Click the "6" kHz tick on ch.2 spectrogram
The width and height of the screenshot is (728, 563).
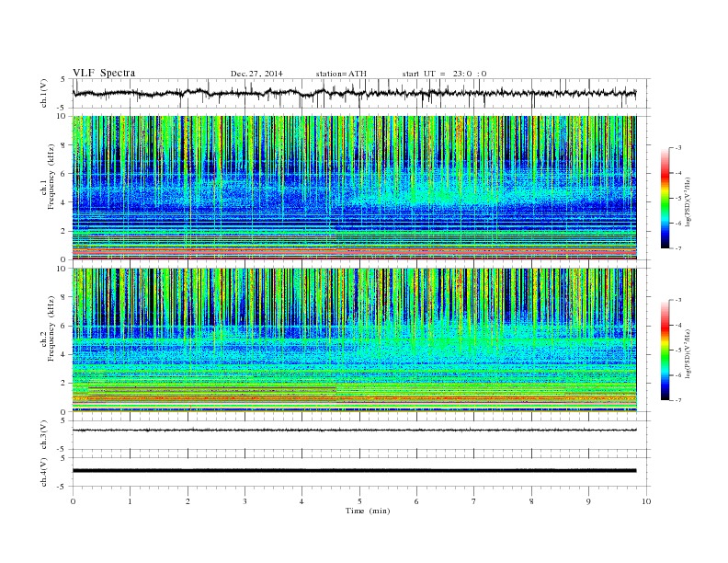[63, 326]
